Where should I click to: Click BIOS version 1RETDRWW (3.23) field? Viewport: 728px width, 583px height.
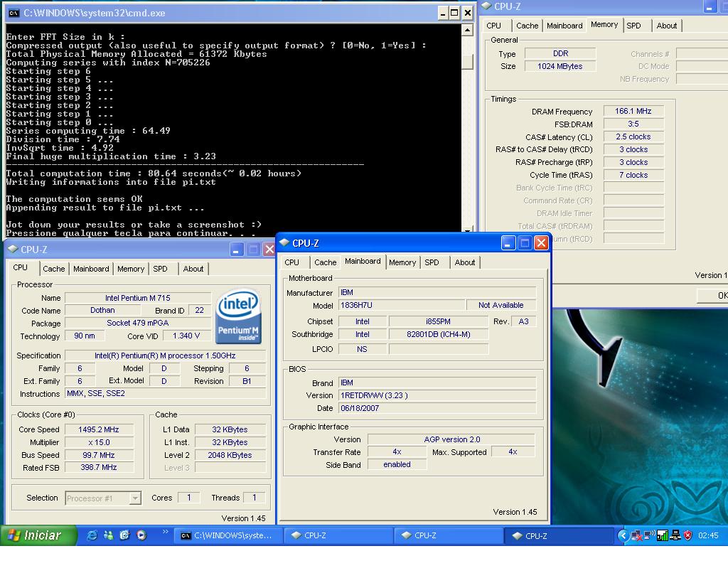click(437, 395)
